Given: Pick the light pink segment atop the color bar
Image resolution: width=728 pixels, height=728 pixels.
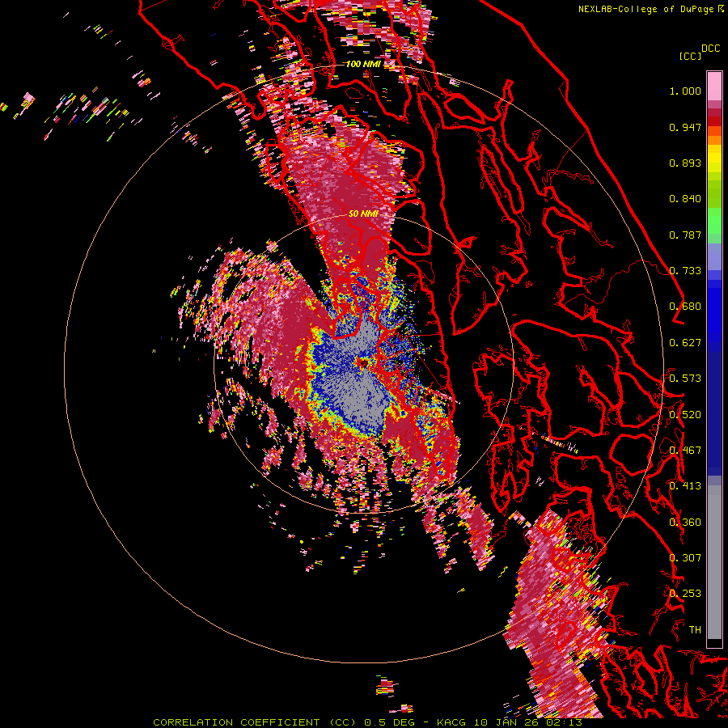Looking at the screenshot, I should pyautogui.click(x=714, y=86).
